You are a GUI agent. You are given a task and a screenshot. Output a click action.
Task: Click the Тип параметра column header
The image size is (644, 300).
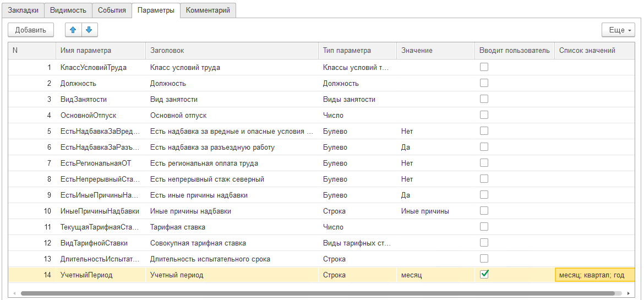(x=357, y=50)
